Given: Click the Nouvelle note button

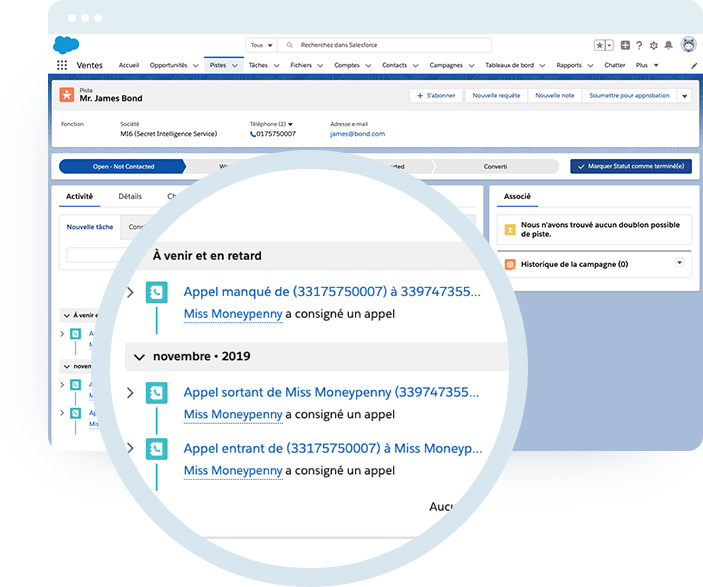Looking at the screenshot, I should click(x=555, y=96).
